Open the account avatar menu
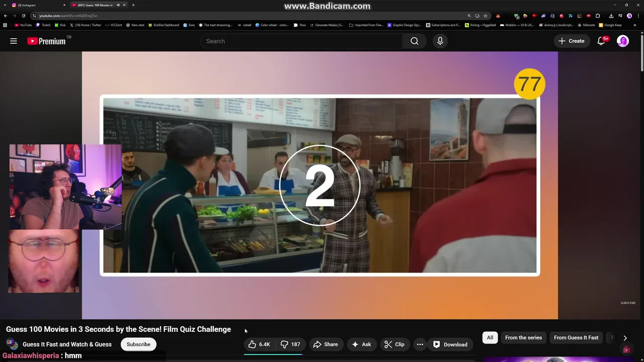The height and width of the screenshot is (362, 644). tap(623, 41)
